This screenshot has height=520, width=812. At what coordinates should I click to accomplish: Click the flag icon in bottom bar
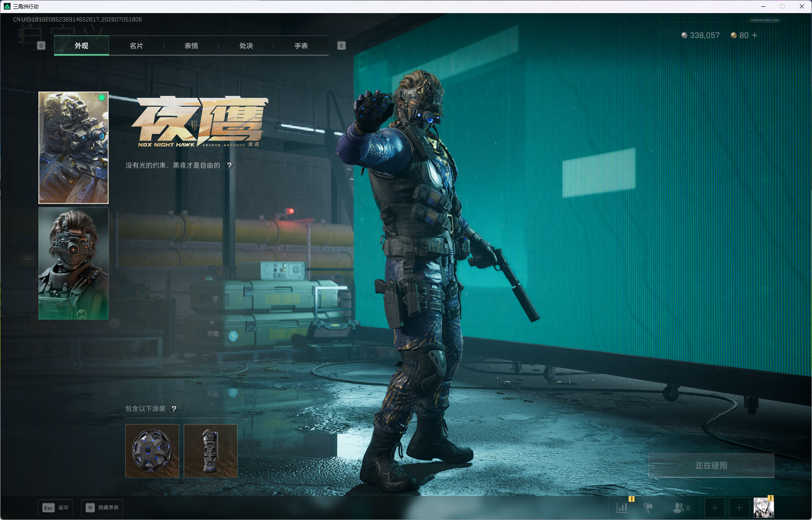pyautogui.click(x=648, y=508)
